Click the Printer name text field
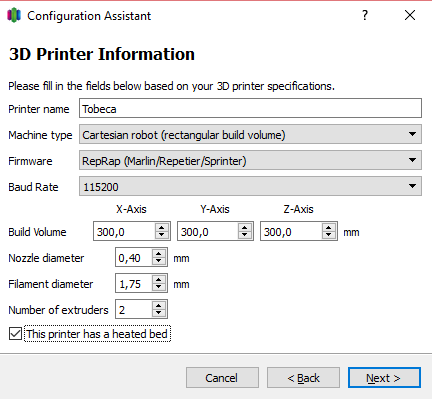Viewport: 432px width, 399px height. pyautogui.click(x=250, y=108)
